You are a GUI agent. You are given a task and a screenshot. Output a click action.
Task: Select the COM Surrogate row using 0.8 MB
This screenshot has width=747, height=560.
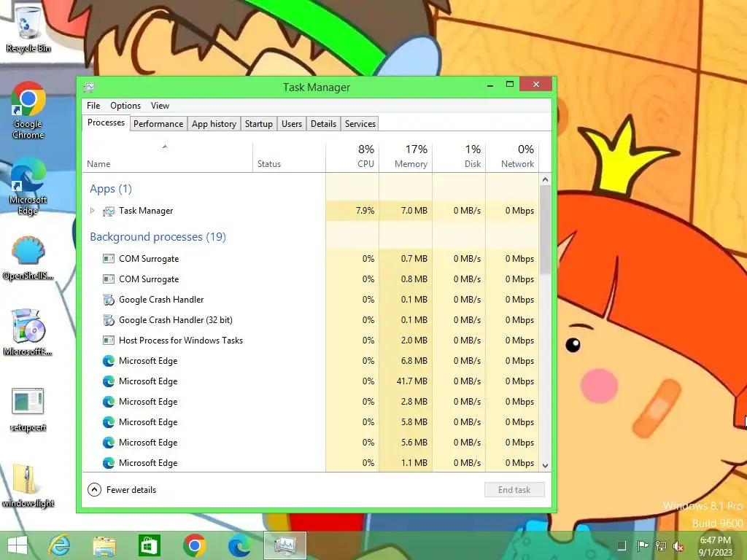pos(311,279)
